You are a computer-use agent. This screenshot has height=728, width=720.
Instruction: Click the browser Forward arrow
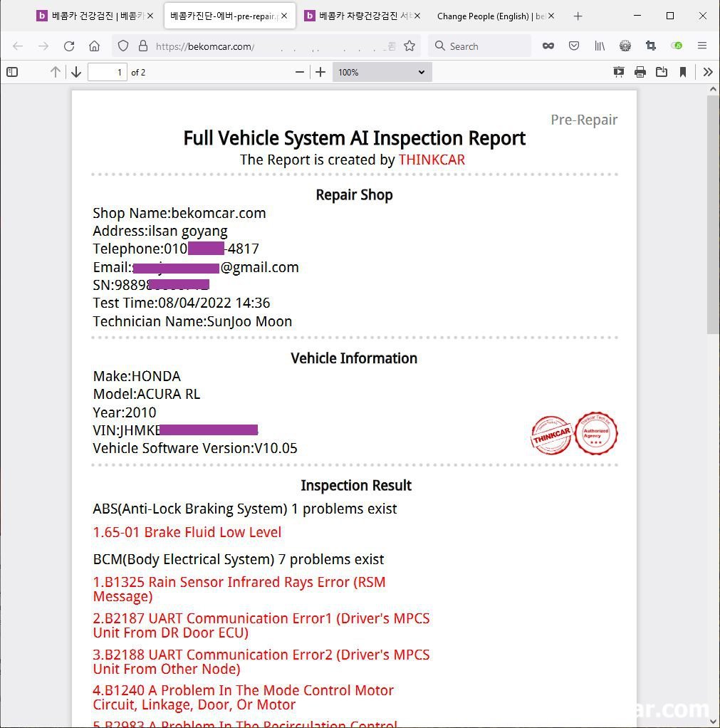[43, 46]
